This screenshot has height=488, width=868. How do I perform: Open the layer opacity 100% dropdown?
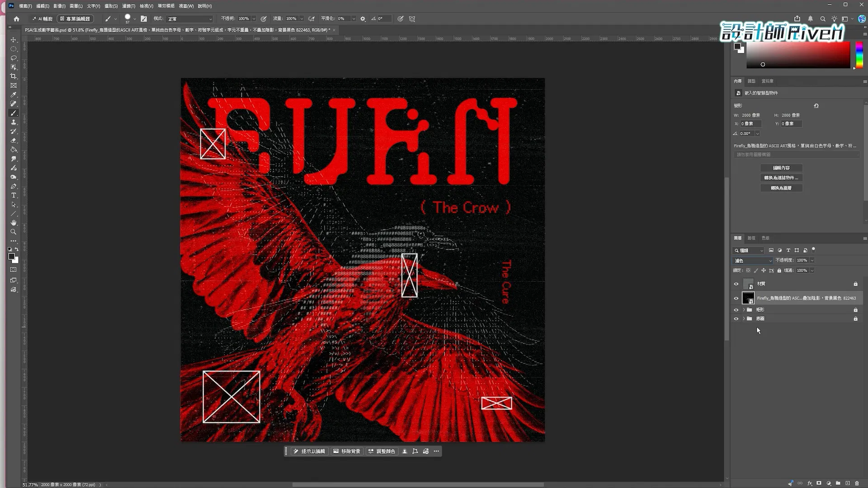pos(812,260)
